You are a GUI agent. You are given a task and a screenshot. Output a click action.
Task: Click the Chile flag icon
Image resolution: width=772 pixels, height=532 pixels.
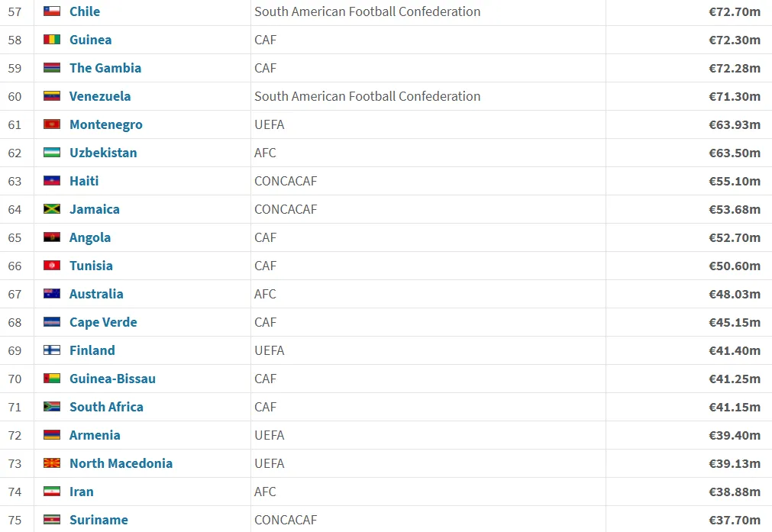coord(52,11)
